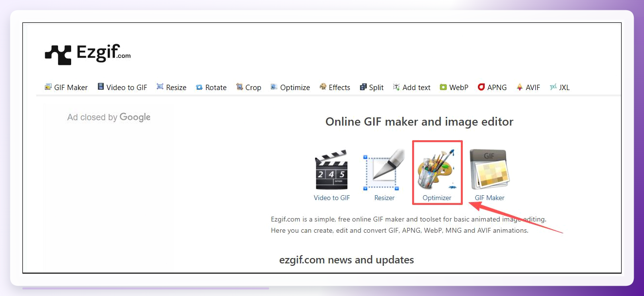Click the description line starting 'Here you can create'
The width and height of the screenshot is (644, 296).
pos(399,230)
